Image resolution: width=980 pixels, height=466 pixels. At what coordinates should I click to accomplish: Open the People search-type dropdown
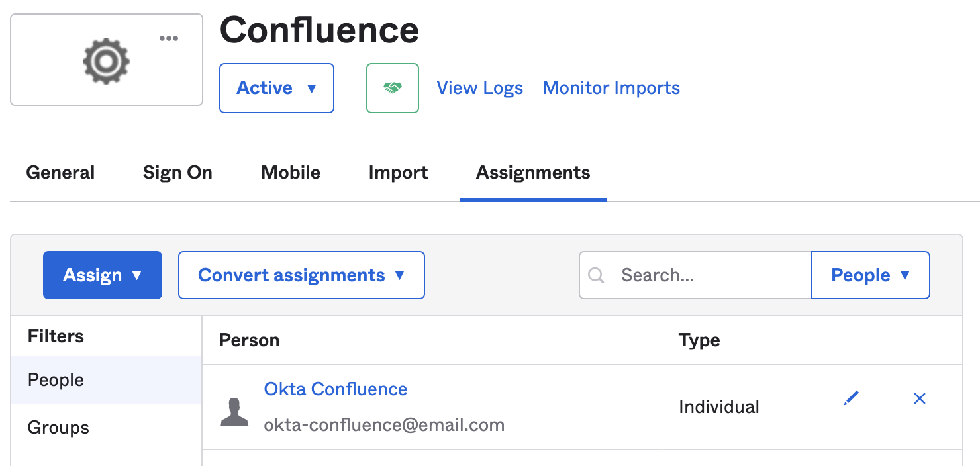point(870,275)
